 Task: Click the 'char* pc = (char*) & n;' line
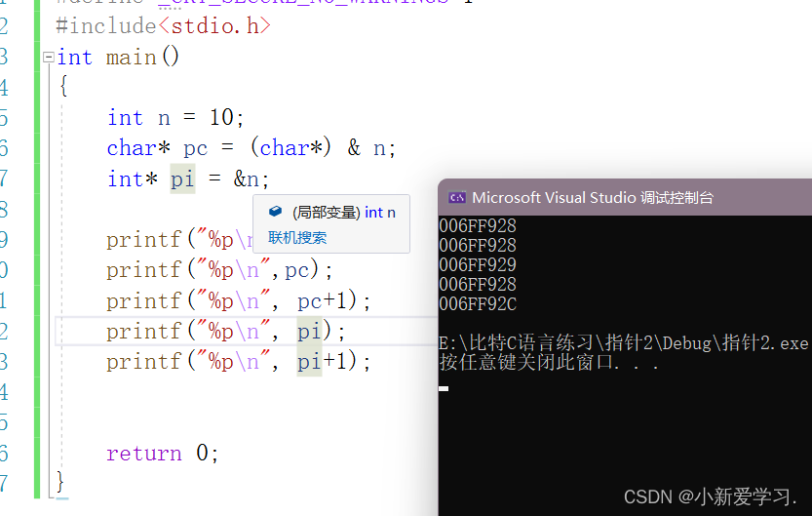pos(251,148)
